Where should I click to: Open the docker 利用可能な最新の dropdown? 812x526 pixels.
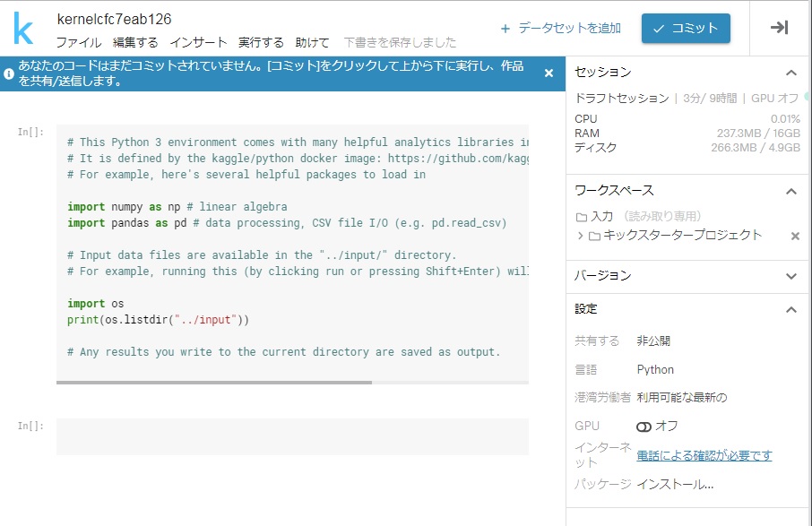coord(681,397)
